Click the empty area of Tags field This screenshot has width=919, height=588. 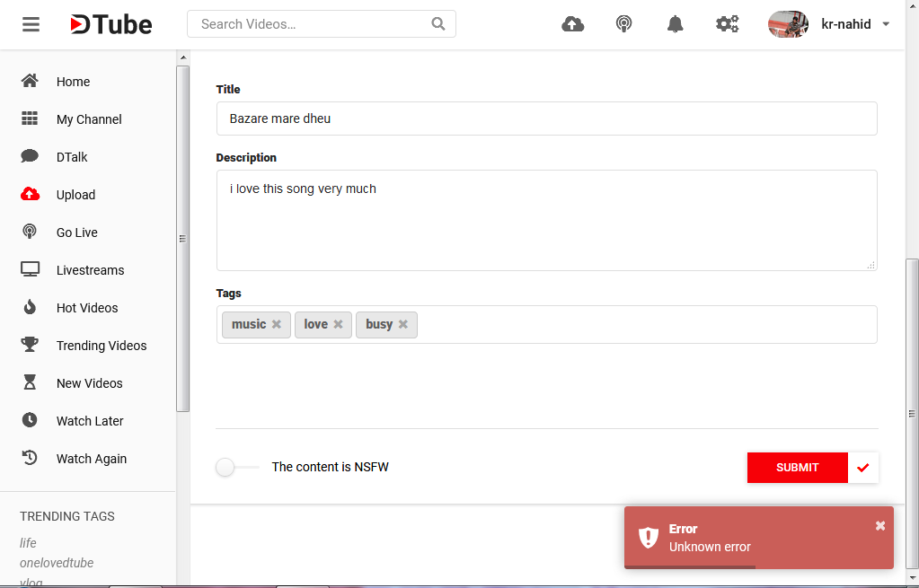coord(645,324)
